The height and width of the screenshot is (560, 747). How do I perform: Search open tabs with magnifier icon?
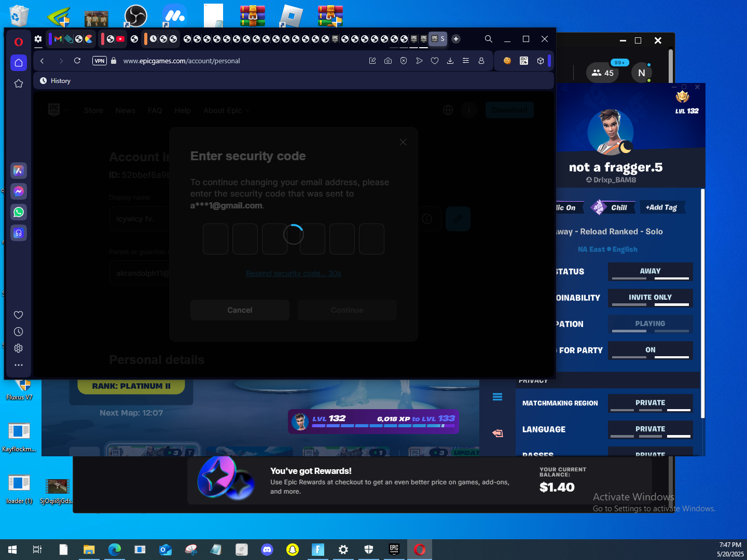point(489,39)
